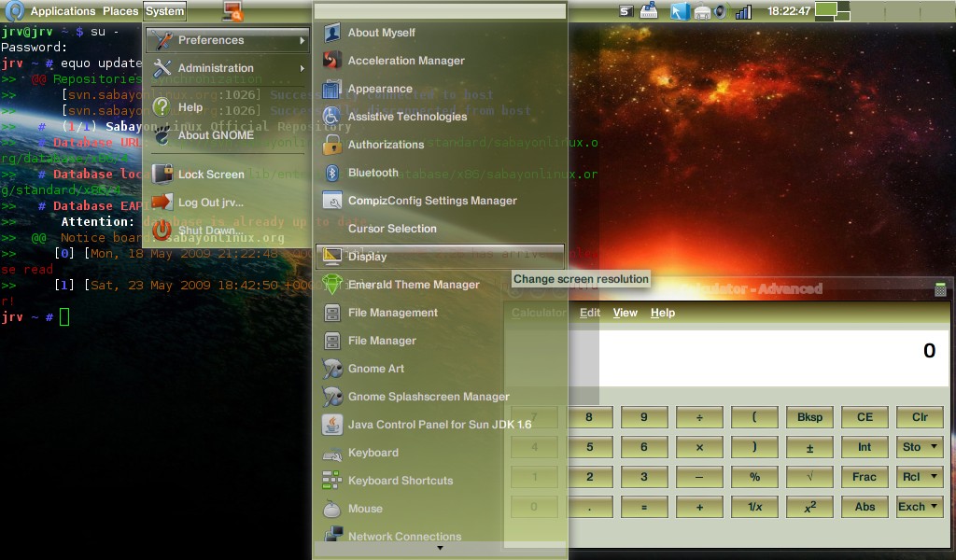Screen dimensions: 956x560
Task: Click the division button in calculator
Action: 699,417
